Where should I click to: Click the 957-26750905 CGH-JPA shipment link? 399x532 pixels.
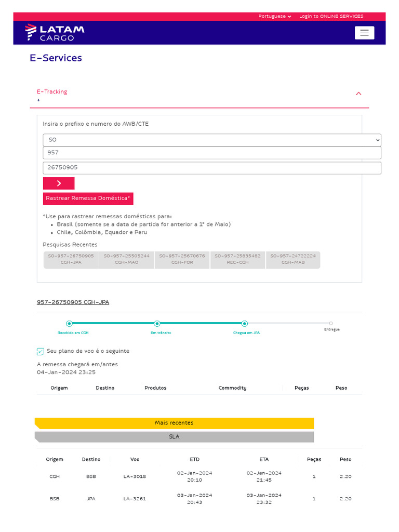[x=73, y=302]
